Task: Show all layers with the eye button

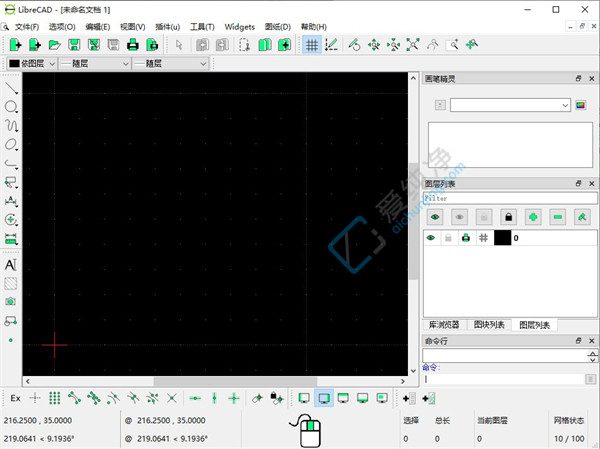Action: pyautogui.click(x=435, y=217)
